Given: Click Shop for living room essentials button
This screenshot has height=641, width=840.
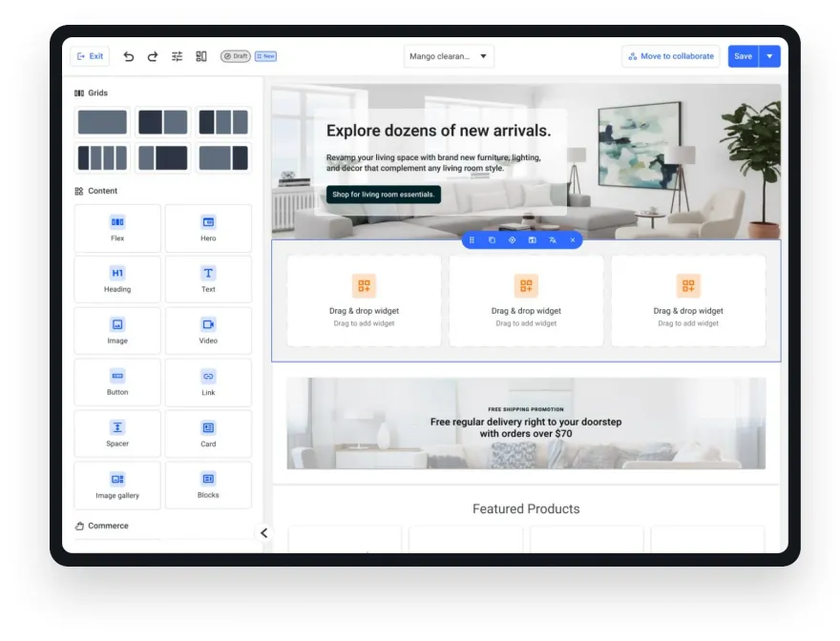Looking at the screenshot, I should point(384,195).
